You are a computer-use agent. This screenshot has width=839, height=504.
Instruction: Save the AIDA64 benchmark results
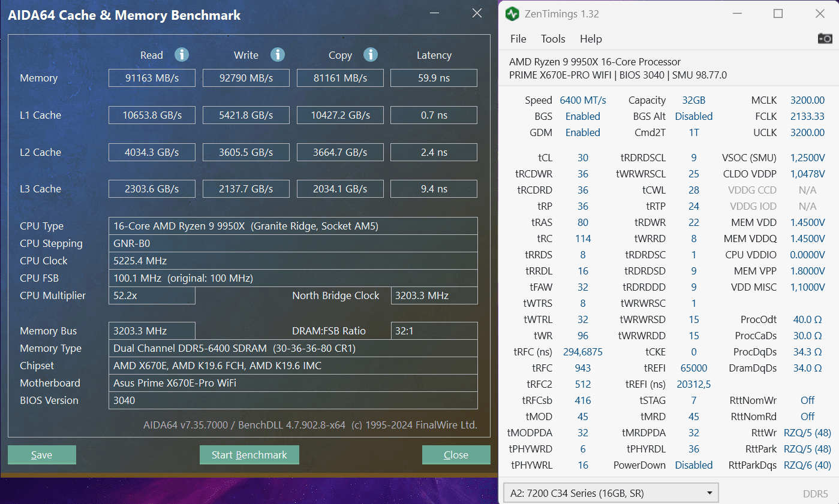(x=42, y=455)
